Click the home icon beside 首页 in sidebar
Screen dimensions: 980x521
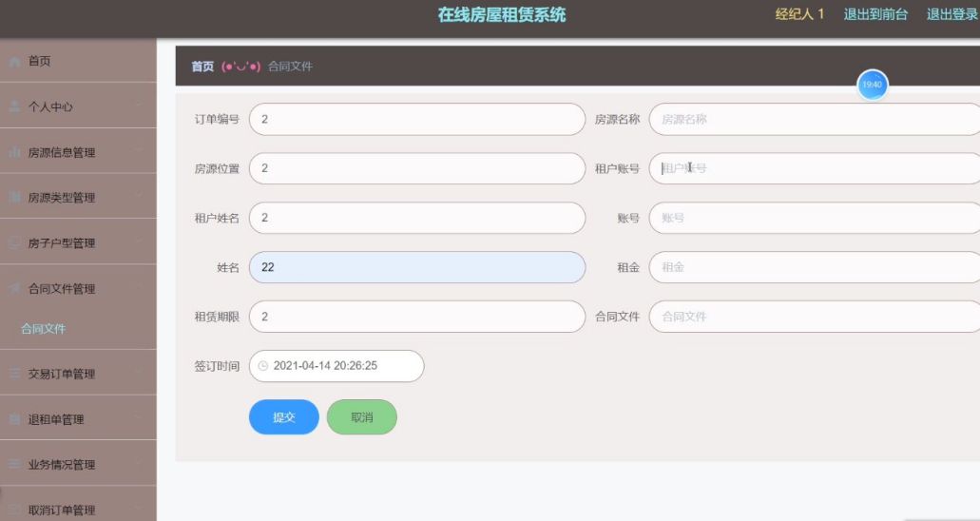click(14, 61)
